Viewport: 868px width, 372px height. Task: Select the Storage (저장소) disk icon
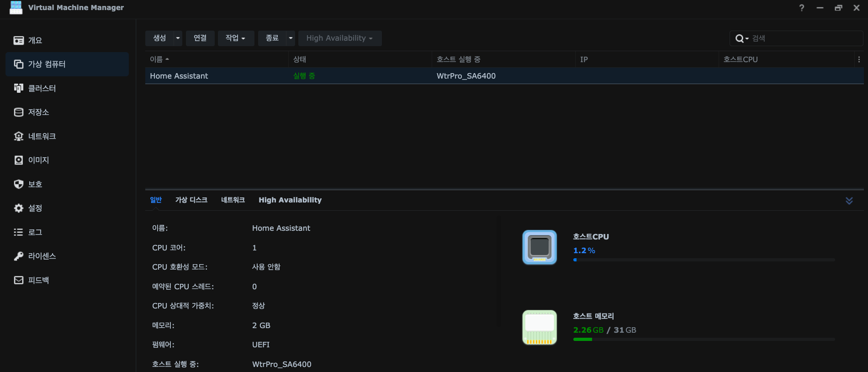(18, 112)
